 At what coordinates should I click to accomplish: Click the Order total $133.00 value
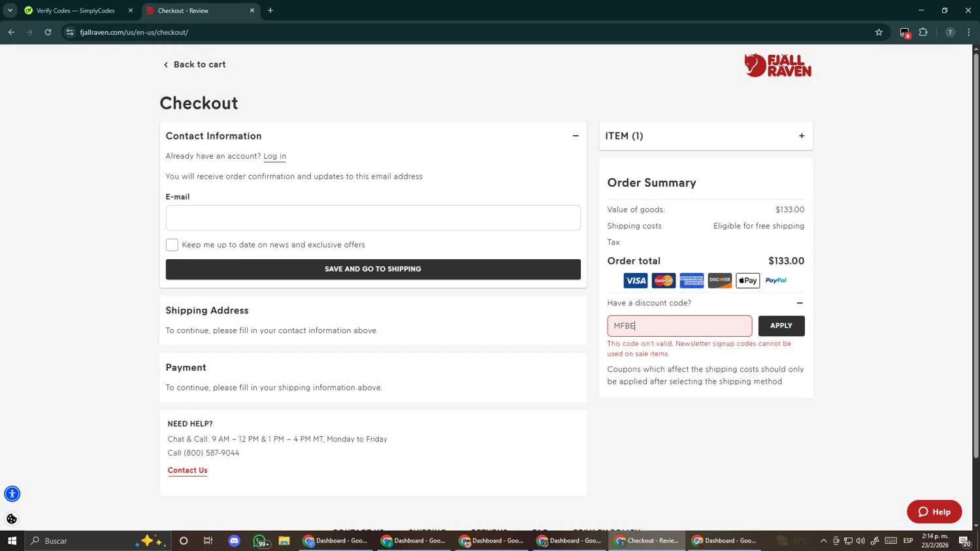786,261
